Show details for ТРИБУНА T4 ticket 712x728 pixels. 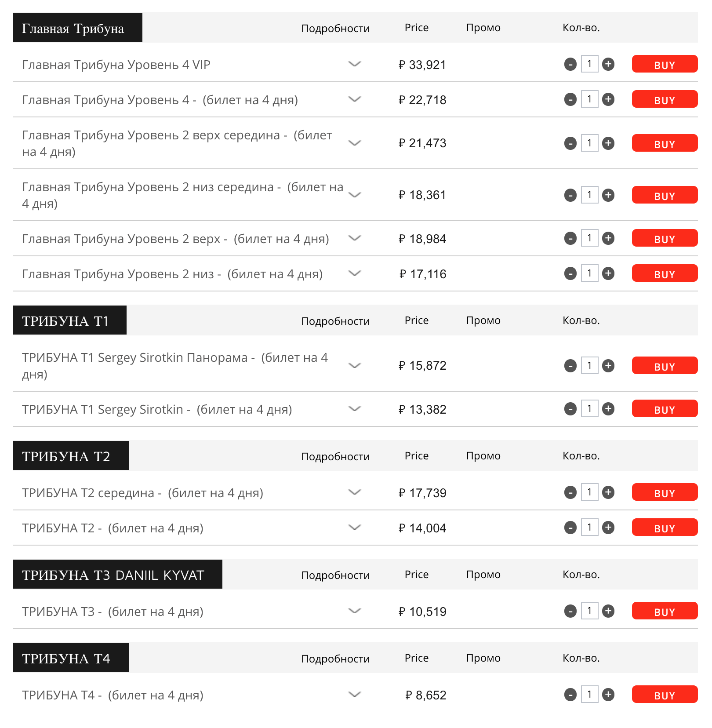tap(354, 695)
